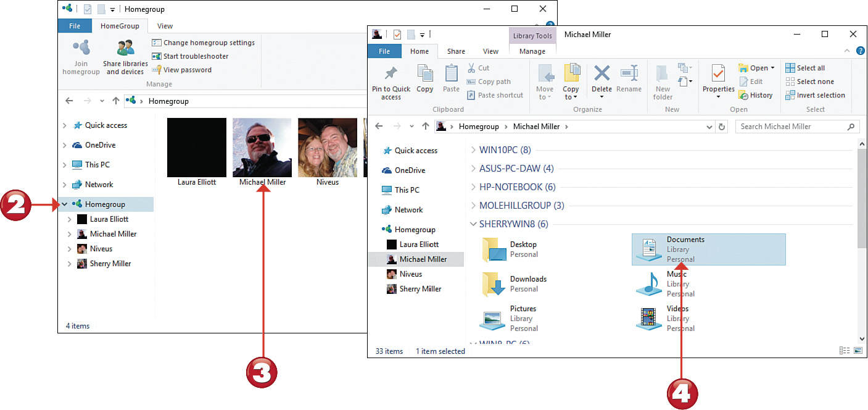Screen dimensions: 868x410
Task: Click Select all in Select group
Action: pos(804,68)
